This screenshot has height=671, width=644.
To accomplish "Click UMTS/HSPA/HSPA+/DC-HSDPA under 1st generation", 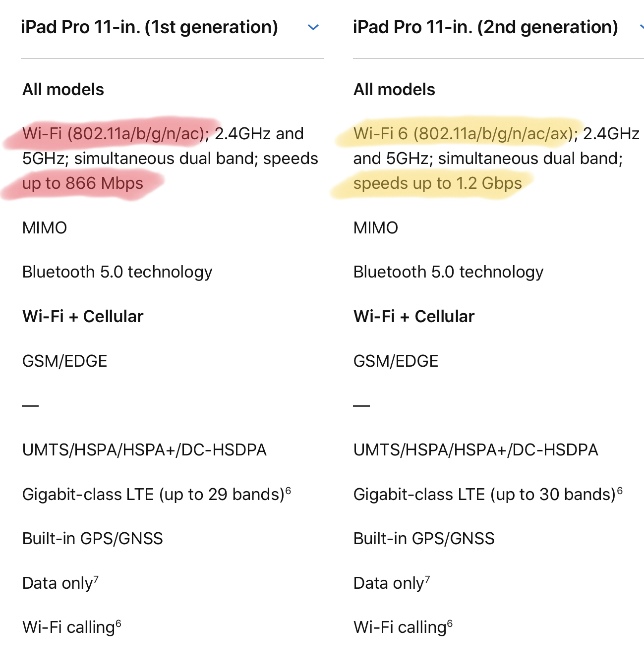I will pyautogui.click(x=144, y=450).
